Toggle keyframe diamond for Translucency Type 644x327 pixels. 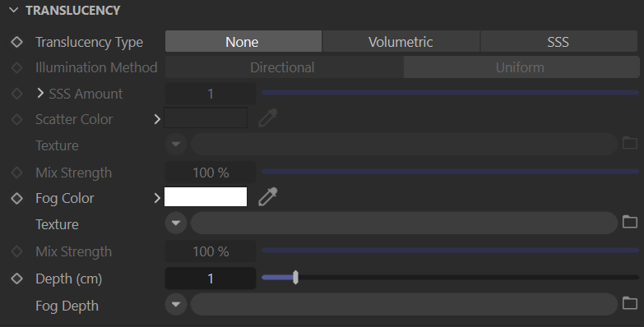(16, 41)
